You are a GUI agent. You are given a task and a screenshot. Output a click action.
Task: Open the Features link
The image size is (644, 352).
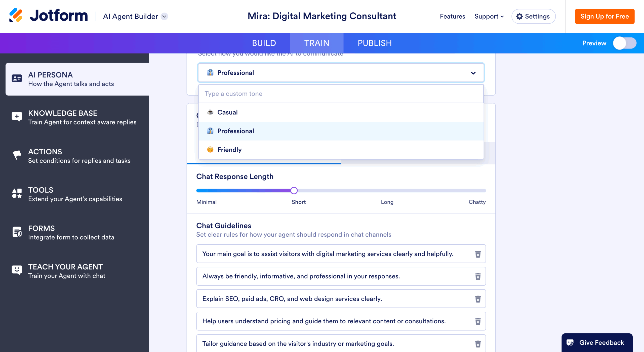[x=452, y=16]
